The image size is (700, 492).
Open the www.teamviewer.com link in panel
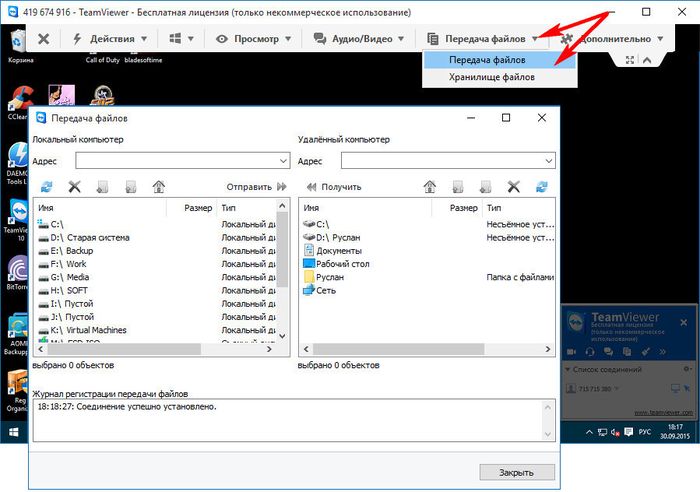tap(663, 413)
